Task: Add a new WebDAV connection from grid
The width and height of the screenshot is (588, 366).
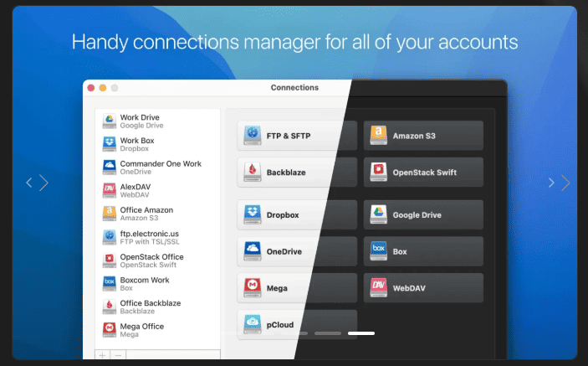Action: coord(423,288)
